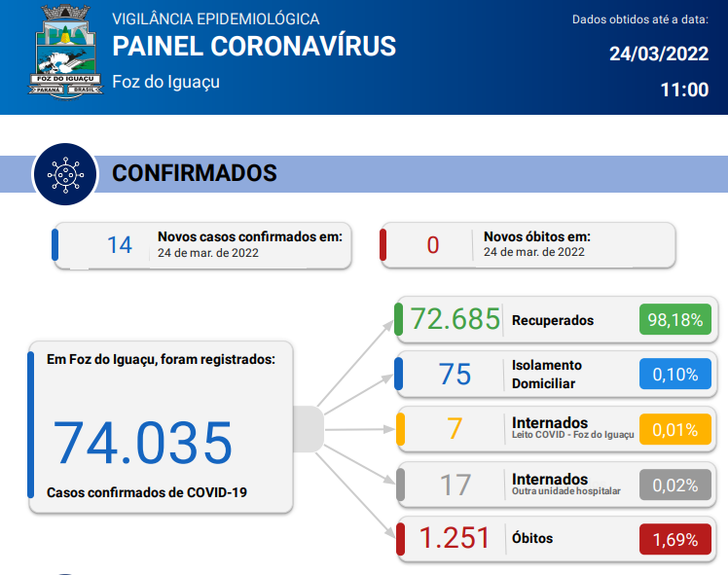Click the CONFIRMADOS section heading

[x=194, y=173]
